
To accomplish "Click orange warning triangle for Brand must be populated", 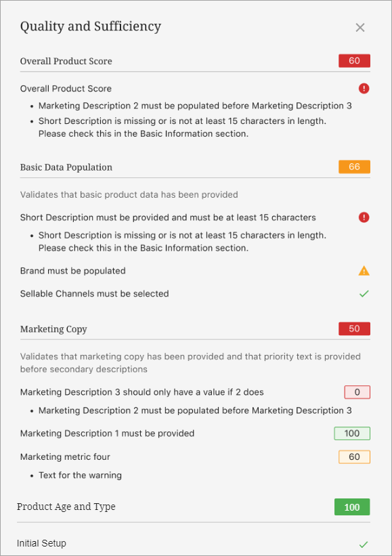I will click(x=364, y=271).
